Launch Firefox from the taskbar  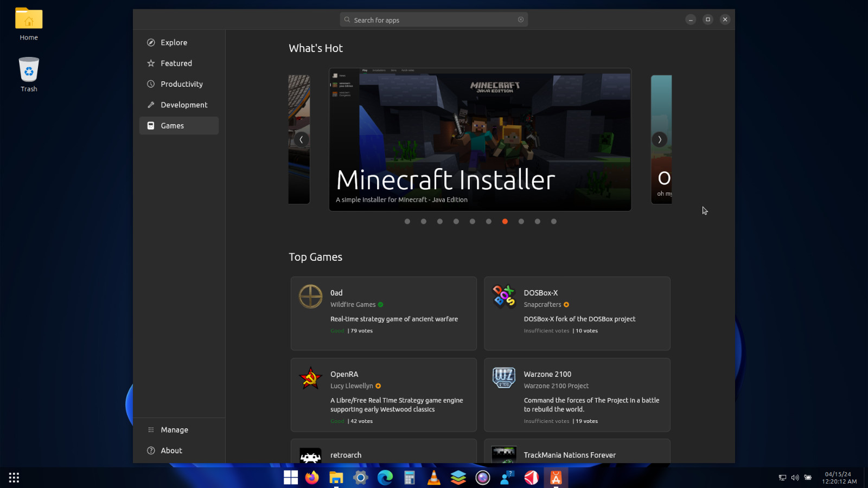coord(312,478)
